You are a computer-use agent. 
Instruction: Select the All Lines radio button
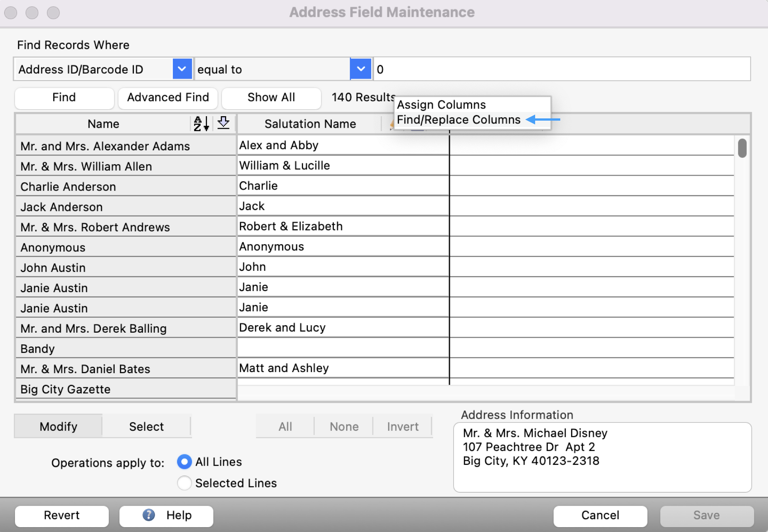(x=184, y=462)
